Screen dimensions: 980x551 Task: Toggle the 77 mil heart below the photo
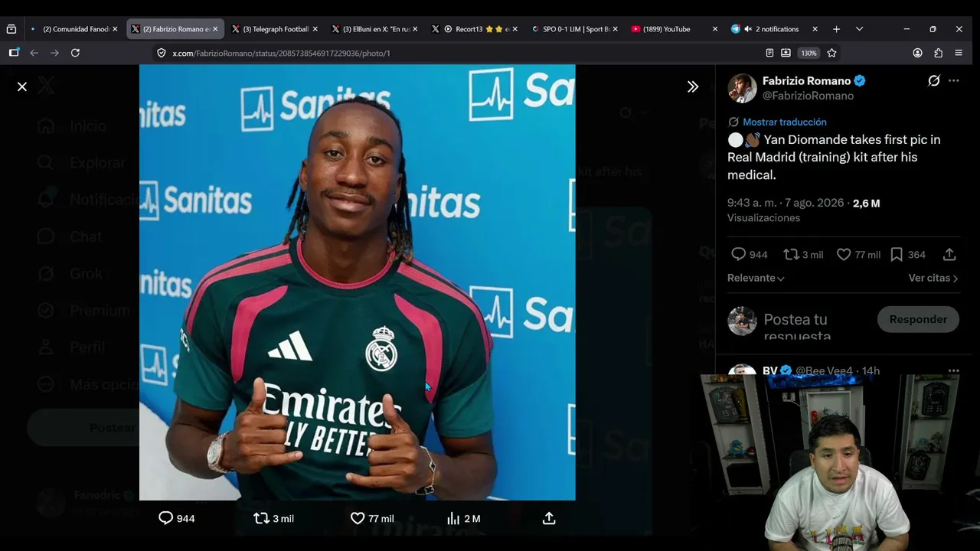[x=372, y=518]
